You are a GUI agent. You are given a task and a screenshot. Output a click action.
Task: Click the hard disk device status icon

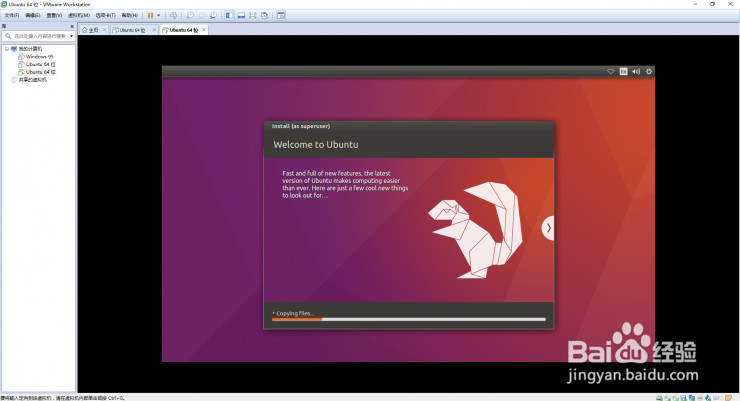click(659, 398)
